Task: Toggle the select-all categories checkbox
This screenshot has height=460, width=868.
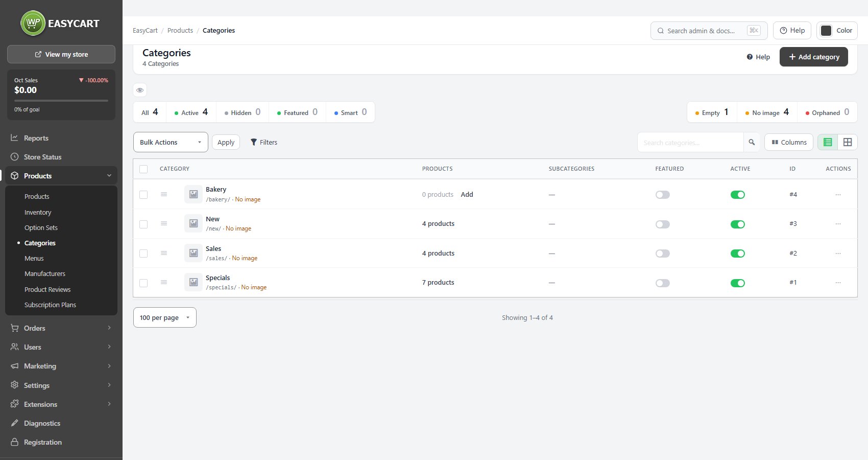Action: (143, 169)
